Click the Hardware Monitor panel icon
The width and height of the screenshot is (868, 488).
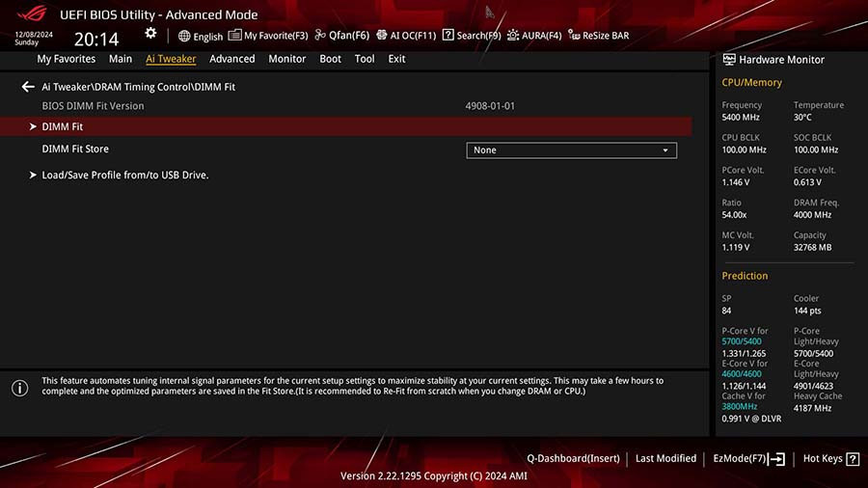[x=729, y=59]
